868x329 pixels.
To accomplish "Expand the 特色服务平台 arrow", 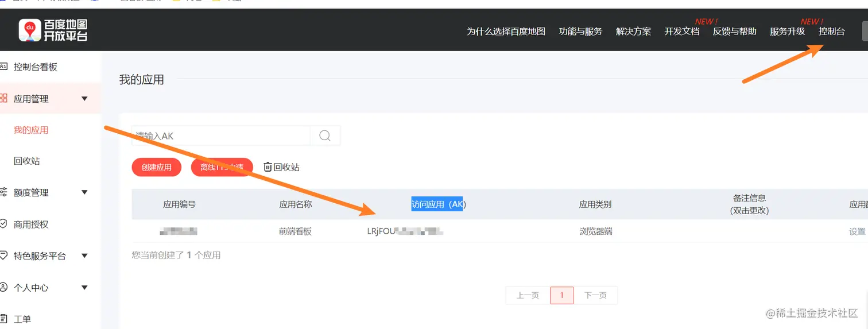I will tap(84, 256).
